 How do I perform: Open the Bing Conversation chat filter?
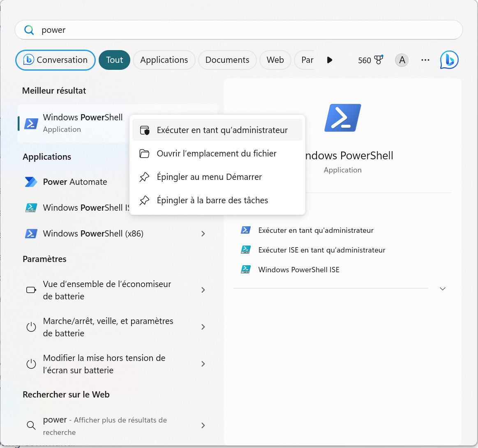click(55, 60)
